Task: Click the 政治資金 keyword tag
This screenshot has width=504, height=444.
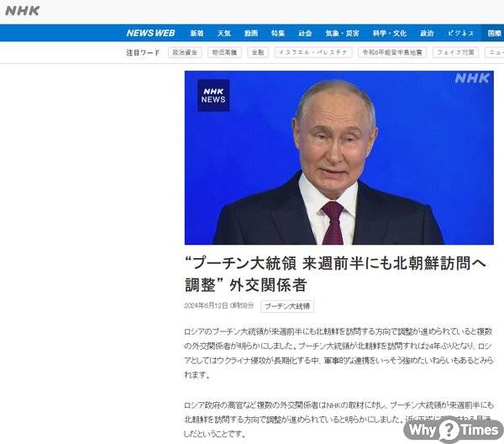Action: point(185,52)
